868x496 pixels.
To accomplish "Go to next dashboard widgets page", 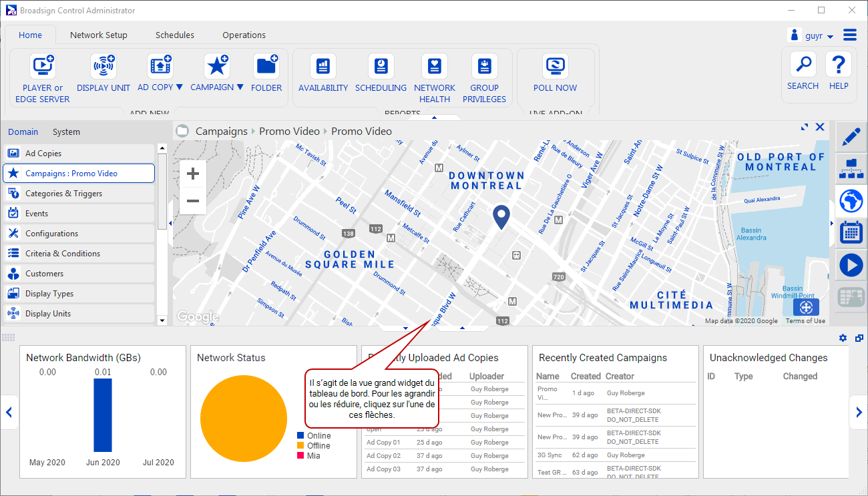I will (x=859, y=413).
